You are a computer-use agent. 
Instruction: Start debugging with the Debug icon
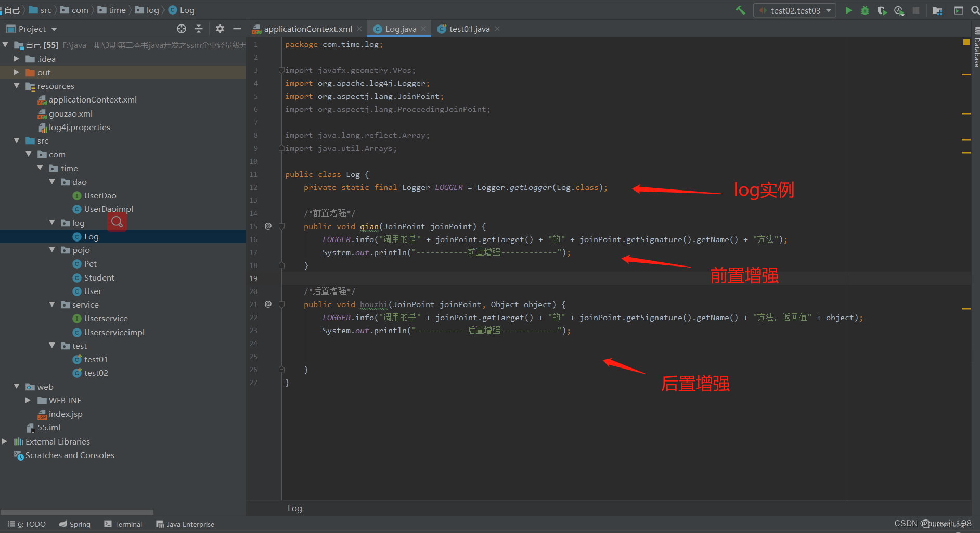[x=865, y=10]
